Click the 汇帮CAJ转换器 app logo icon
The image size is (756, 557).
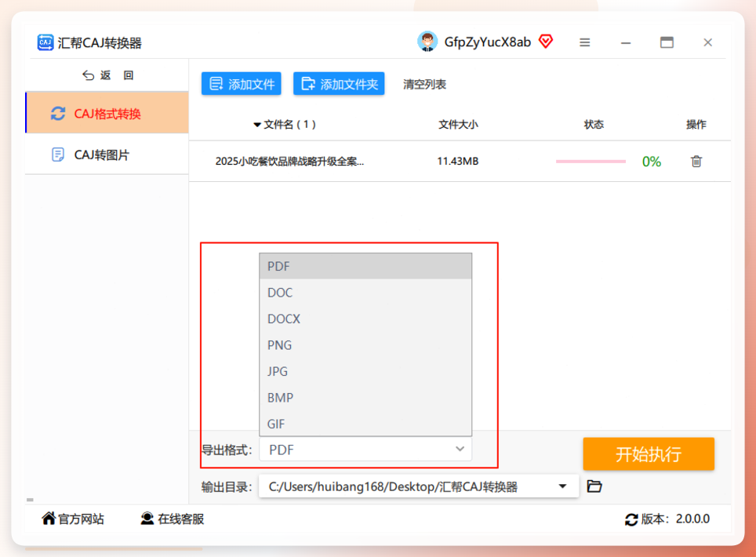45,42
